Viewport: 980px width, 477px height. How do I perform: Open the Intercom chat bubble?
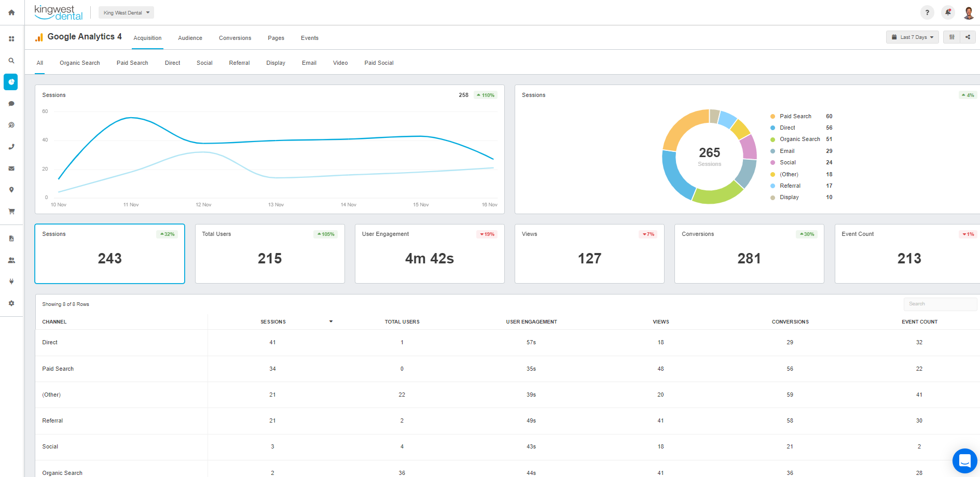(964, 460)
